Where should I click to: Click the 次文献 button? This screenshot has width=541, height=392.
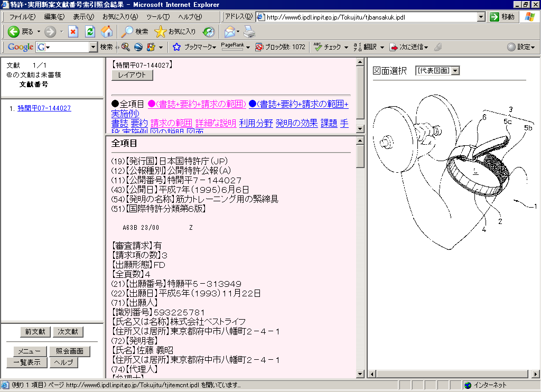point(68,332)
